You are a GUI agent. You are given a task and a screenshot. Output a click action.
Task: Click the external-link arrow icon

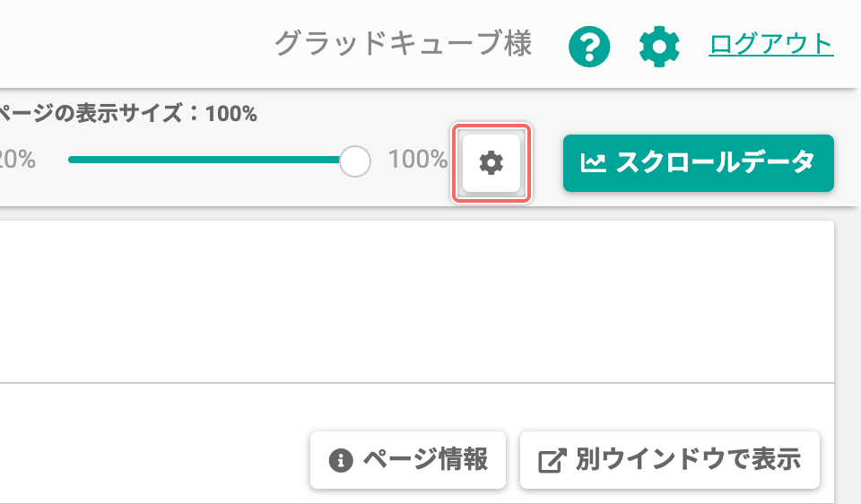tap(552, 460)
